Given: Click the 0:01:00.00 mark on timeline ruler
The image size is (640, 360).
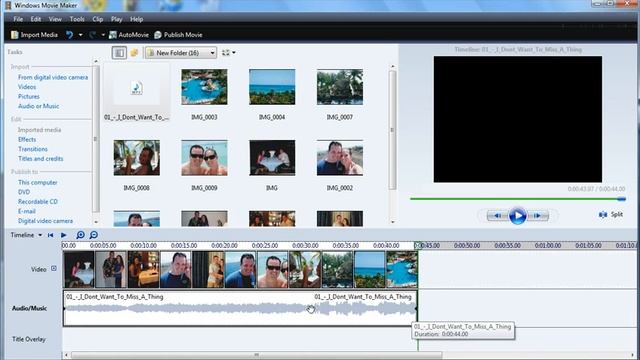Looking at the screenshot, I should click(548, 246).
